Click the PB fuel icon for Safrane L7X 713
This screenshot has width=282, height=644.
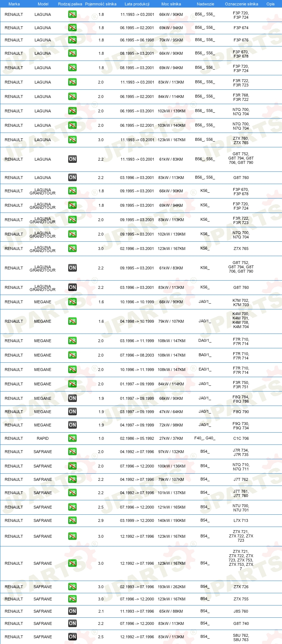(x=72, y=520)
